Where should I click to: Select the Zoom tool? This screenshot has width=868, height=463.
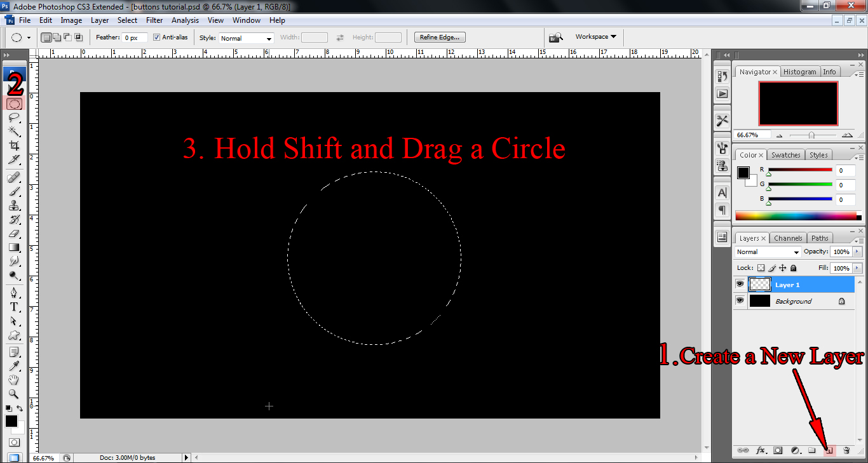tap(14, 394)
